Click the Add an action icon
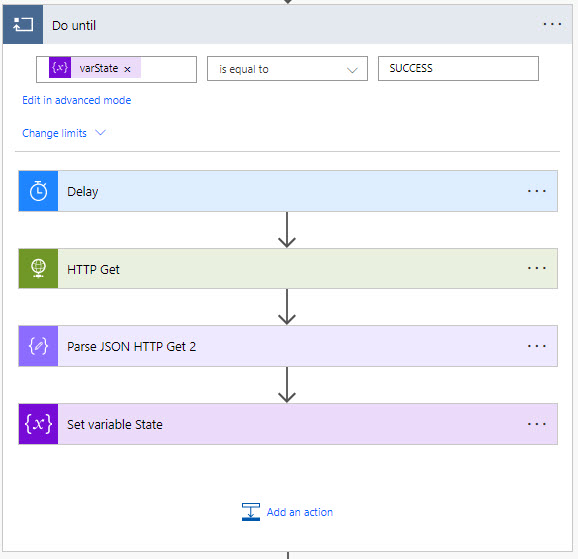 251,512
